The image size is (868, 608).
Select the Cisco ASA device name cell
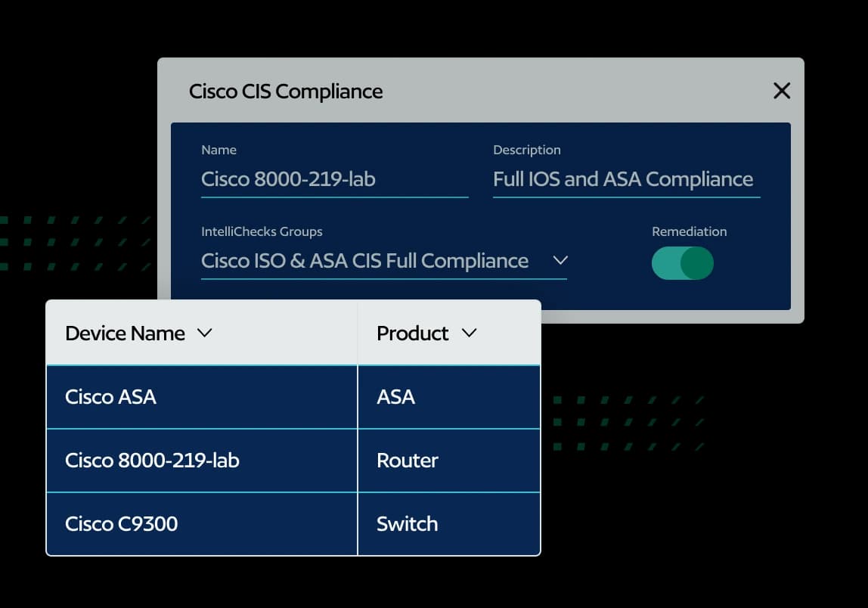click(x=202, y=397)
